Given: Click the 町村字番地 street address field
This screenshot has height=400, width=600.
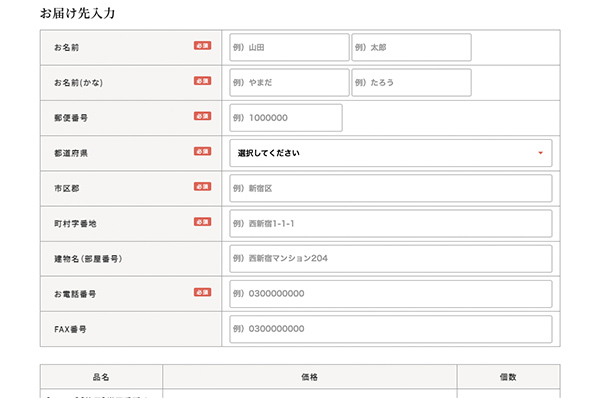Looking at the screenshot, I should click(x=390, y=223).
